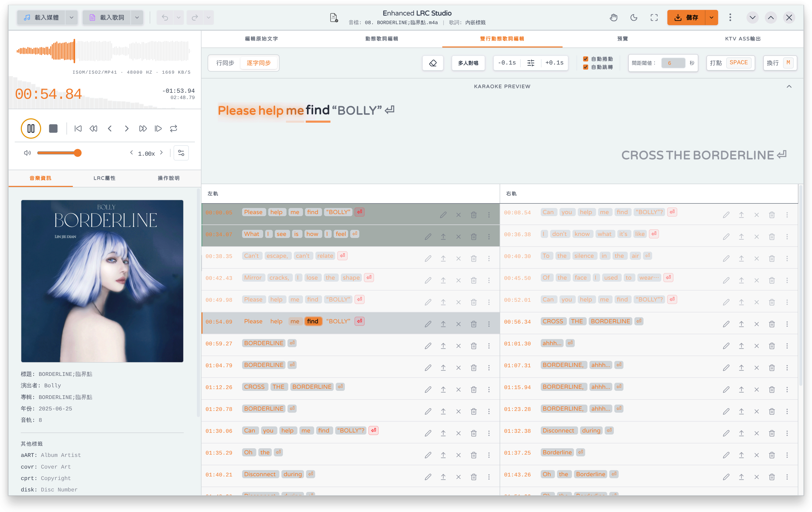Click the pencil edit icon on the 00:08.54 line

pos(726,215)
